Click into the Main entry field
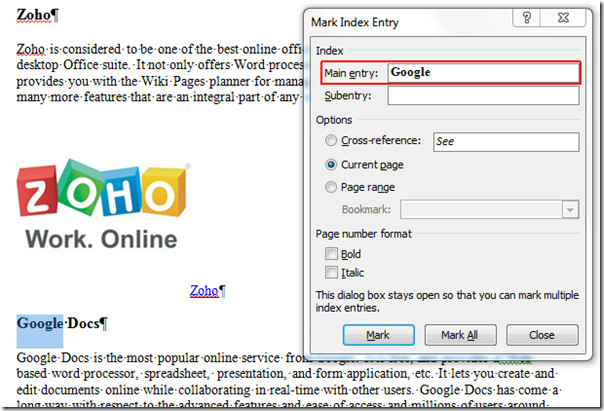 [x=483, y=72]
